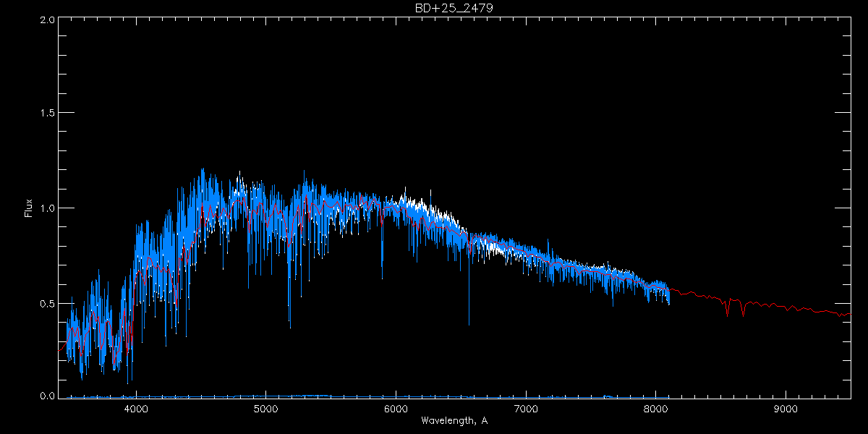Click the Flux y-axis label

click(x=29, y=208)
